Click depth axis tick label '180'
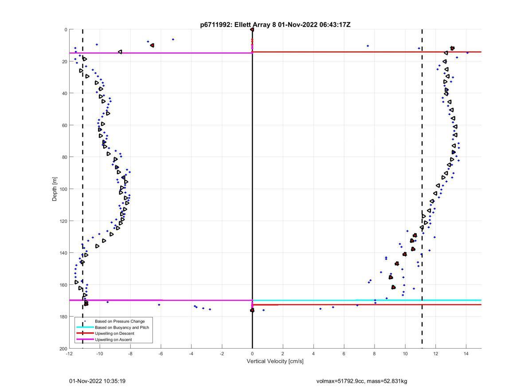Image resolution: width=532 pixels, height=392 pixels. (x=63, y=317)
